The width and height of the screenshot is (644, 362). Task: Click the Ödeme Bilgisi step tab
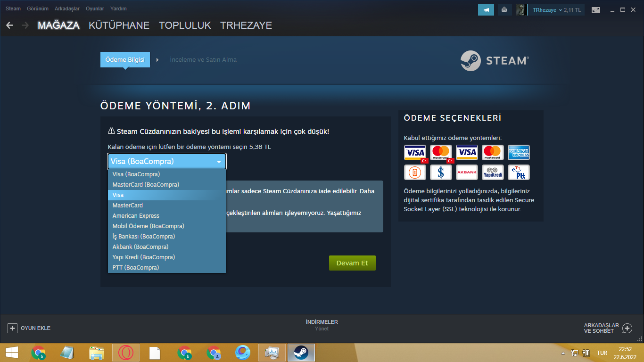click(x=125, y=60)
